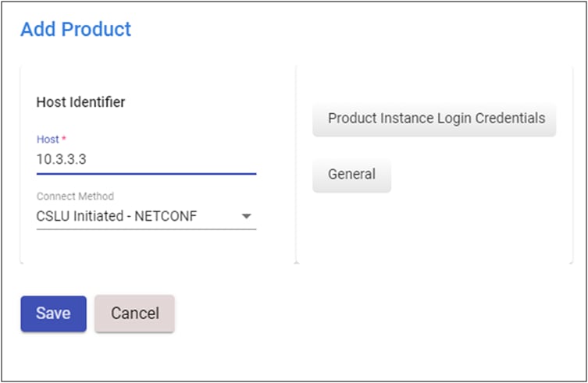Viewport: 588px width, 383px height.
Task: Focus the Host field containing 10.3.3.3
Action: [146, 159]
